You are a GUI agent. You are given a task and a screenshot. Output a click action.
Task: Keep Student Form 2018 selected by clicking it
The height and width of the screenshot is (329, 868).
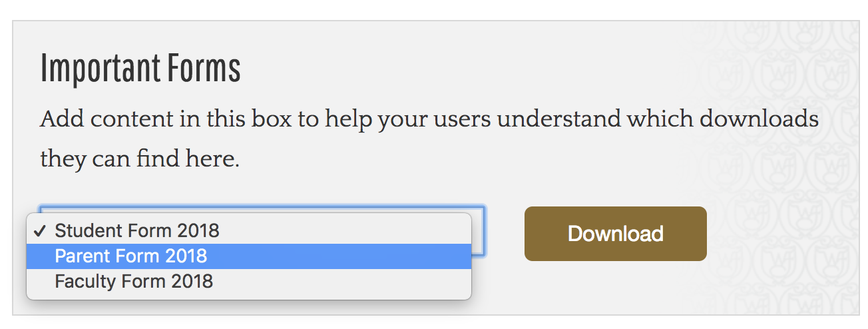(248, 231)
